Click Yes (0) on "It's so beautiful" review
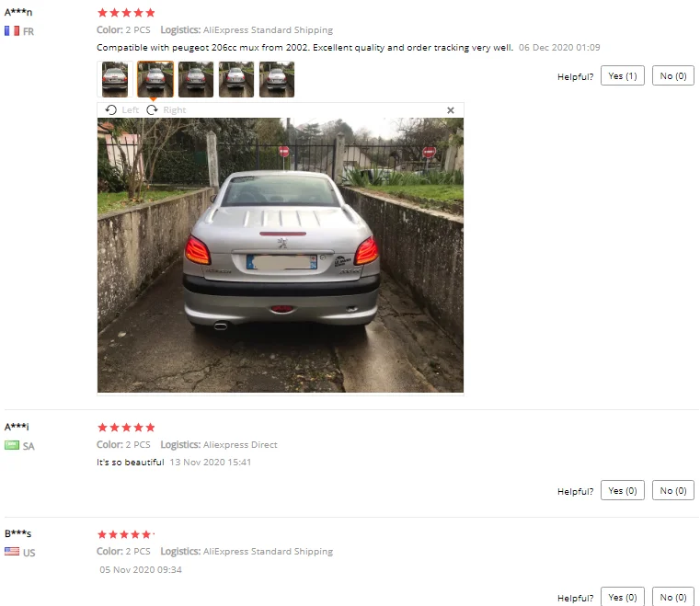Image resolution: width=700 pixels, height=606 pixels. coord(623,490)
